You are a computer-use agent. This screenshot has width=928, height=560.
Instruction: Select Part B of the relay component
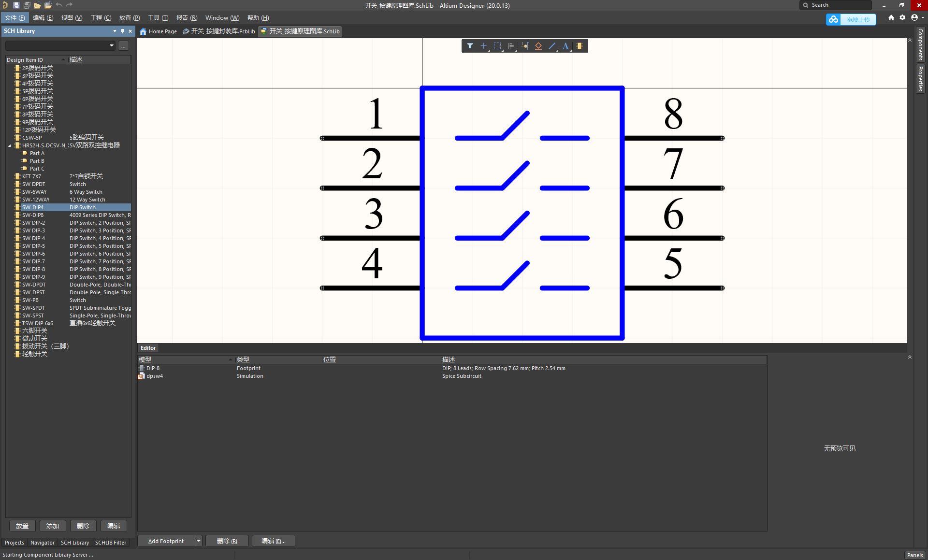pyautogui.click(x=37, y=161)
